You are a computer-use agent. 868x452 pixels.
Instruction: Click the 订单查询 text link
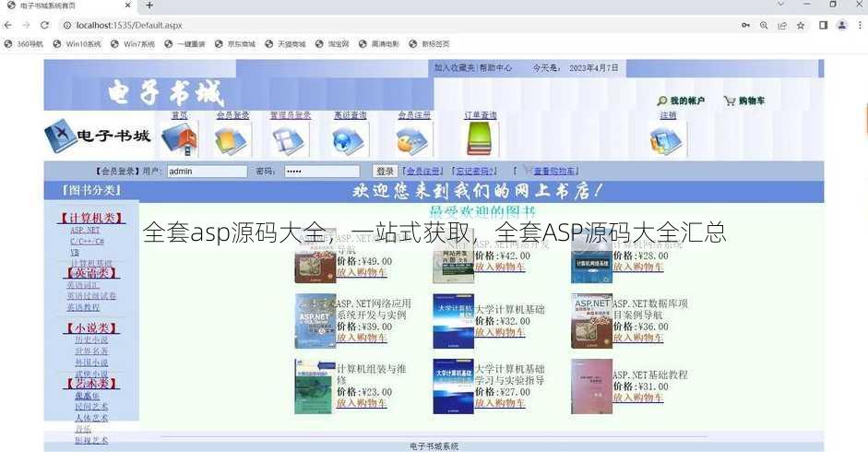pos(481,115)
